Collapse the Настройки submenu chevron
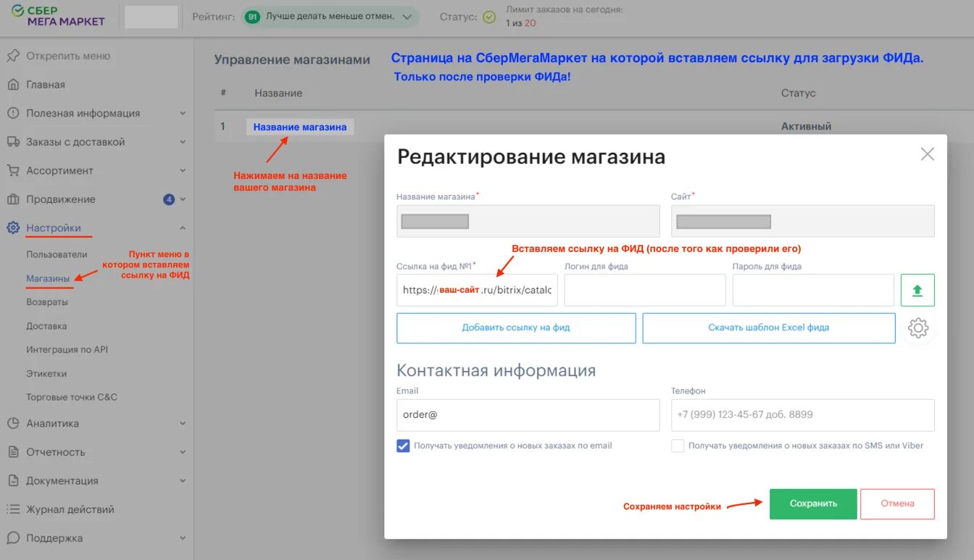 click(183, 228)
